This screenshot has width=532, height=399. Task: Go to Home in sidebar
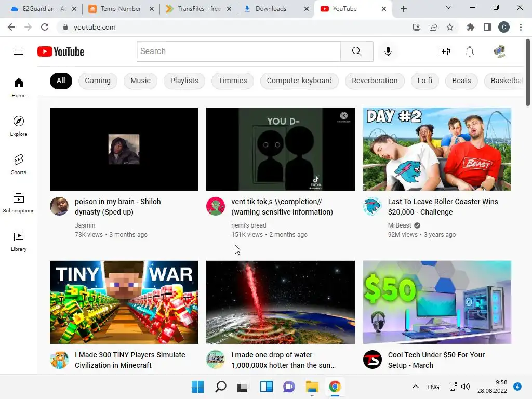click(x=19, y=87)
